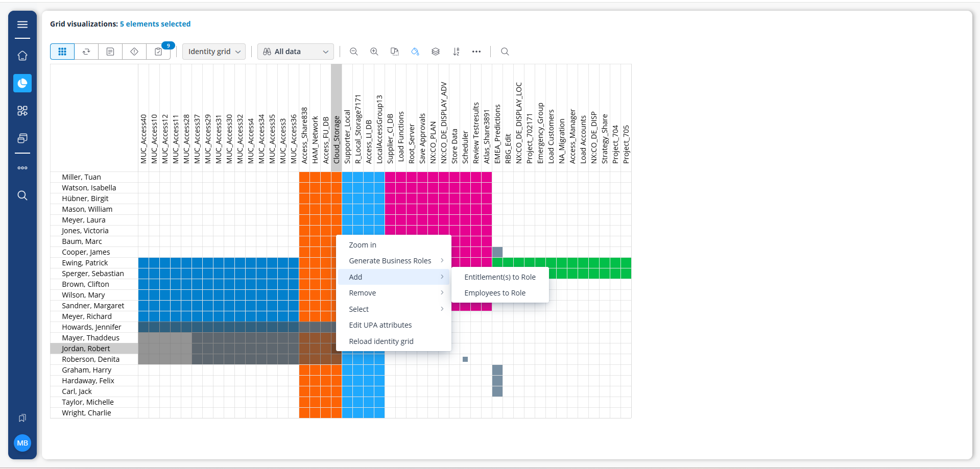Screen dimensions: 980x469
Task: Click the toolbar search magnifier icon
Action: click(x=505, y=52)
